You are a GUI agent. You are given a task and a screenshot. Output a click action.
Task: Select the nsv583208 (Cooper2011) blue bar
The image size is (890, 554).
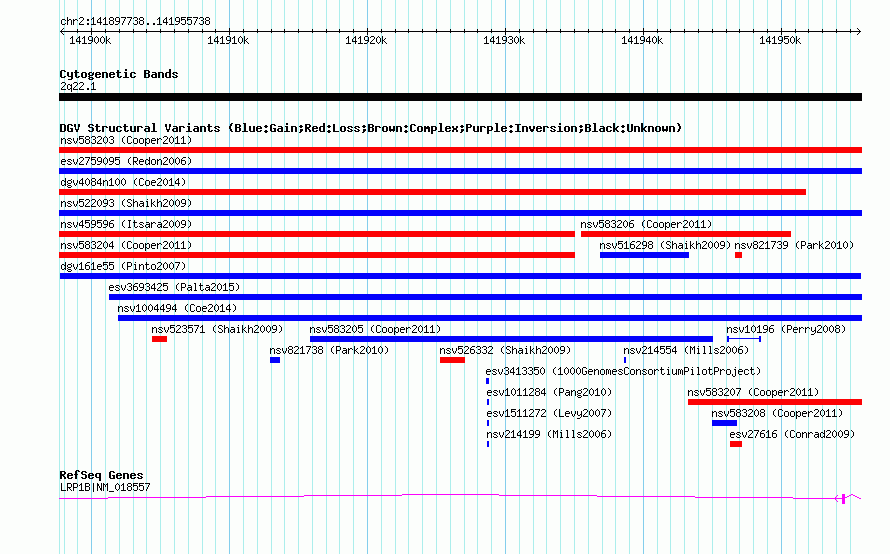coord(724,423)
